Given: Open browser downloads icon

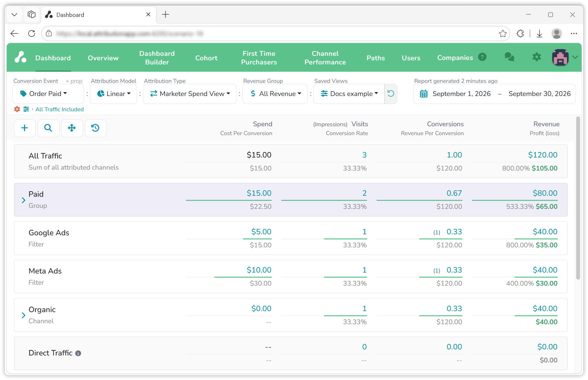Looking at the screenshot, I should pos(540,33).
